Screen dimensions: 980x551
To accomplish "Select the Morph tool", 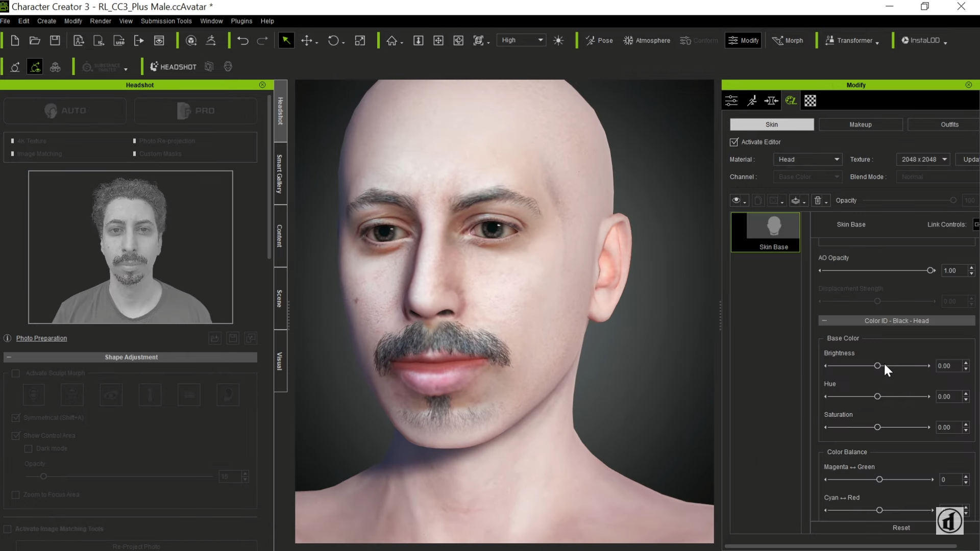I will (x=789, y=40).
